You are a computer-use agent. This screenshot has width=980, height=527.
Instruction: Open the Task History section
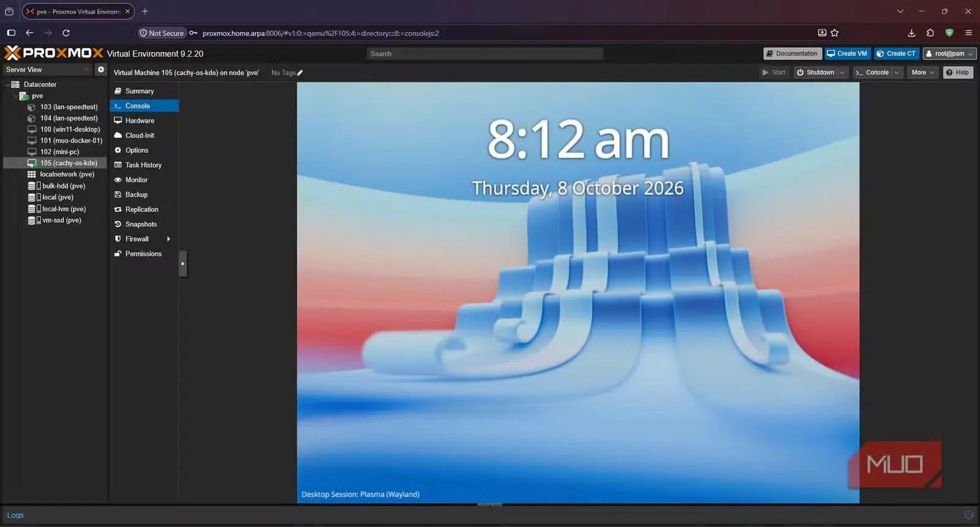[145, 165]
